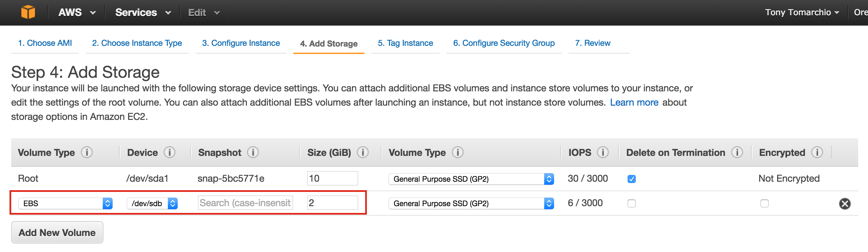Uncheck Delete on Termination for Root volume
The width and height of the screenshot is (868, 252).
point(631,179)
